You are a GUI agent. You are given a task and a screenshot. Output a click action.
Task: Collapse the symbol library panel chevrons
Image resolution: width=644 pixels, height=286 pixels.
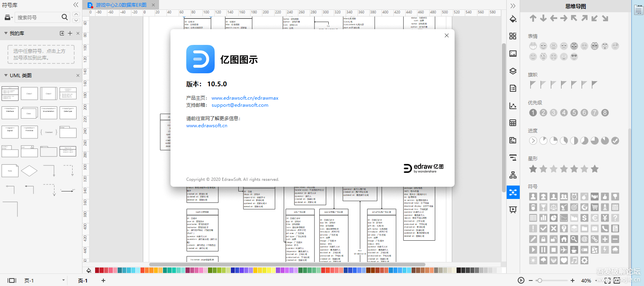click(x=76, y=5)
